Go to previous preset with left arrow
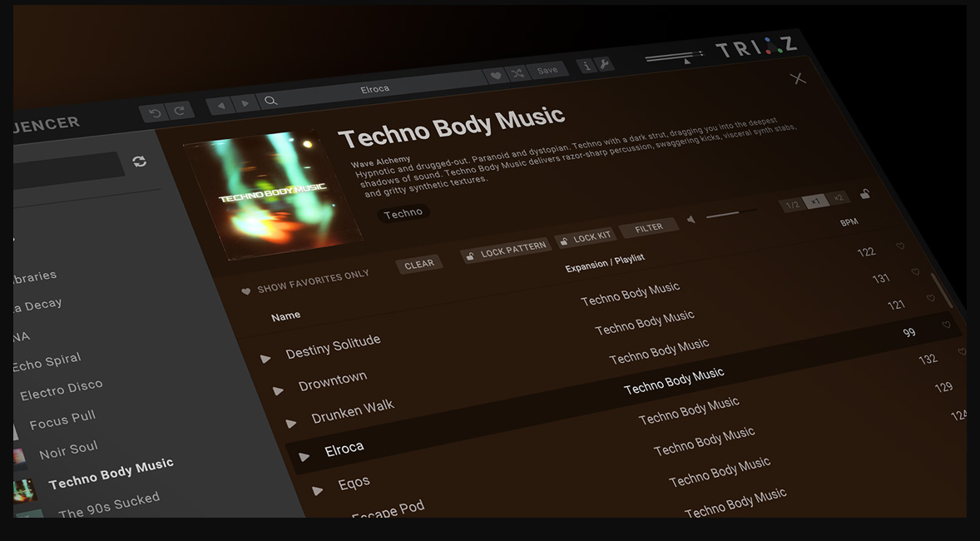The height and width of the screenshot is (541, 980). coord(220,106)
